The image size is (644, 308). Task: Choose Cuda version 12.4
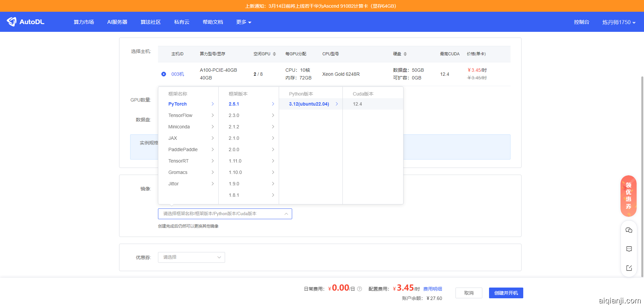358,104
